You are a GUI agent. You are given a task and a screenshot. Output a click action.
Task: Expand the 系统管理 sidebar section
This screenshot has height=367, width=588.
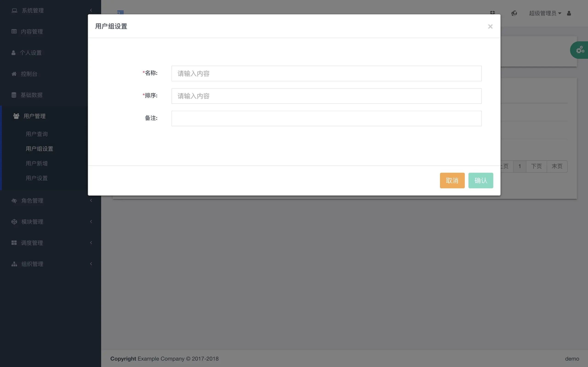[33, 10]
